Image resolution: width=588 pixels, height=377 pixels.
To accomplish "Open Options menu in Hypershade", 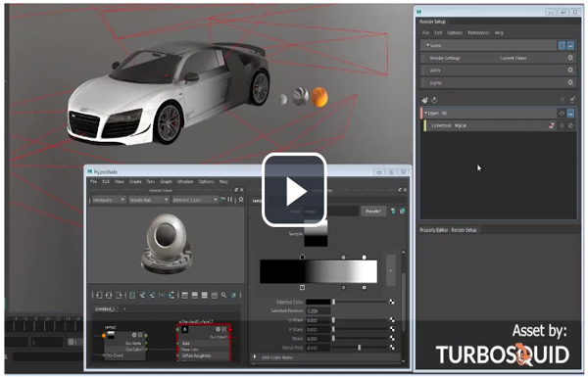I will [206, 182].
